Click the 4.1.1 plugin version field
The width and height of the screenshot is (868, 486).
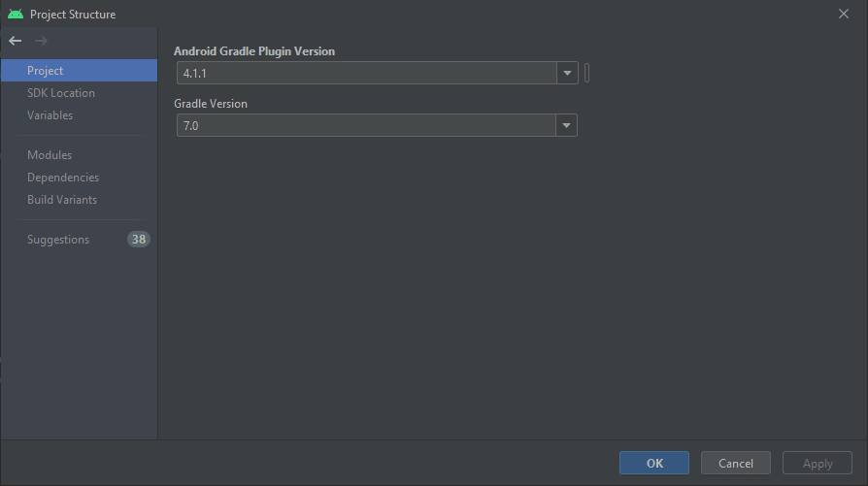(366, 73)
